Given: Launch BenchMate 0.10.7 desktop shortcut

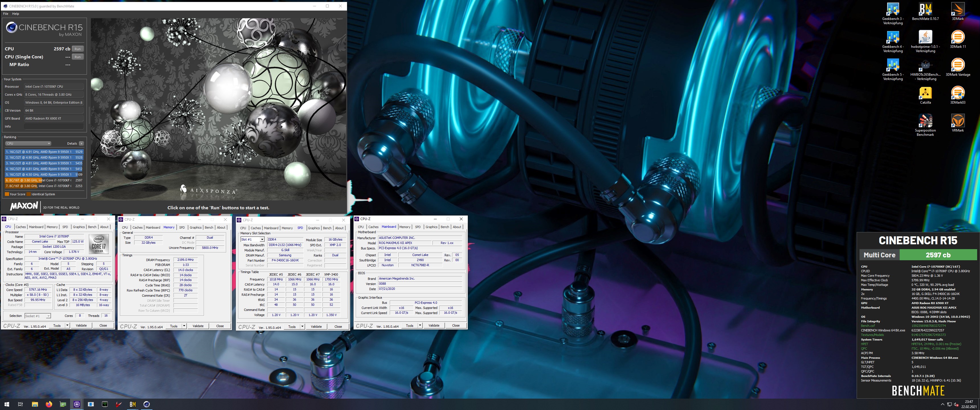Looking at the screenshot, I should (x=925, y=12).
